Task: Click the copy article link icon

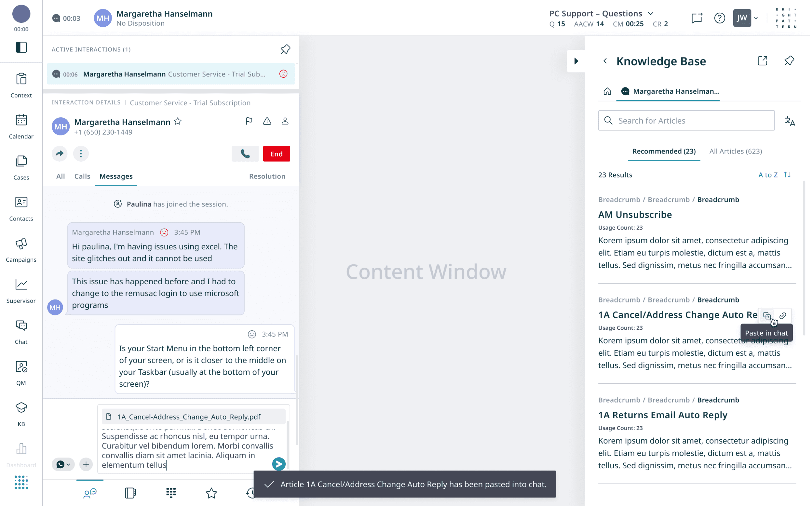Action: point(782,315)
